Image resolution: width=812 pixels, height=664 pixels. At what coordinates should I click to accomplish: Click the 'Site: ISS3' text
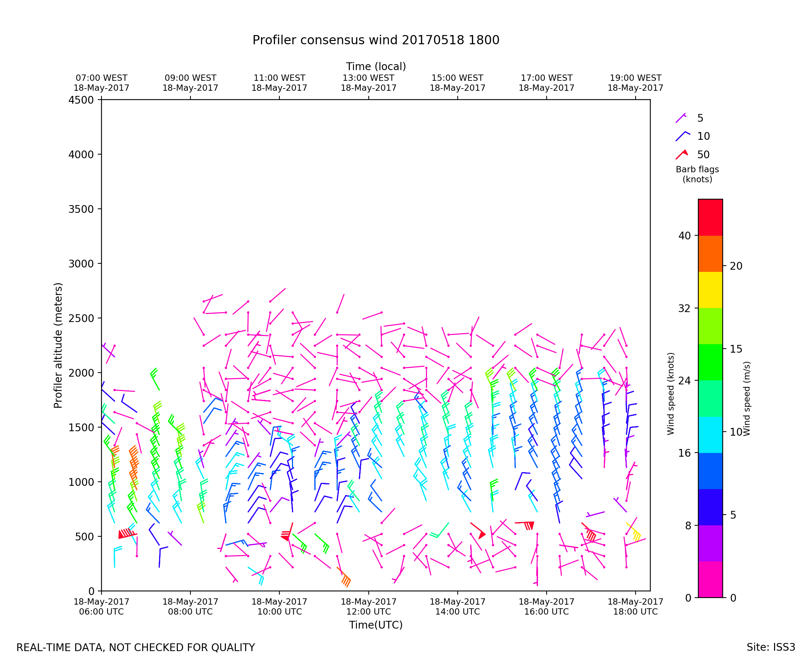[x=771, y=647]
